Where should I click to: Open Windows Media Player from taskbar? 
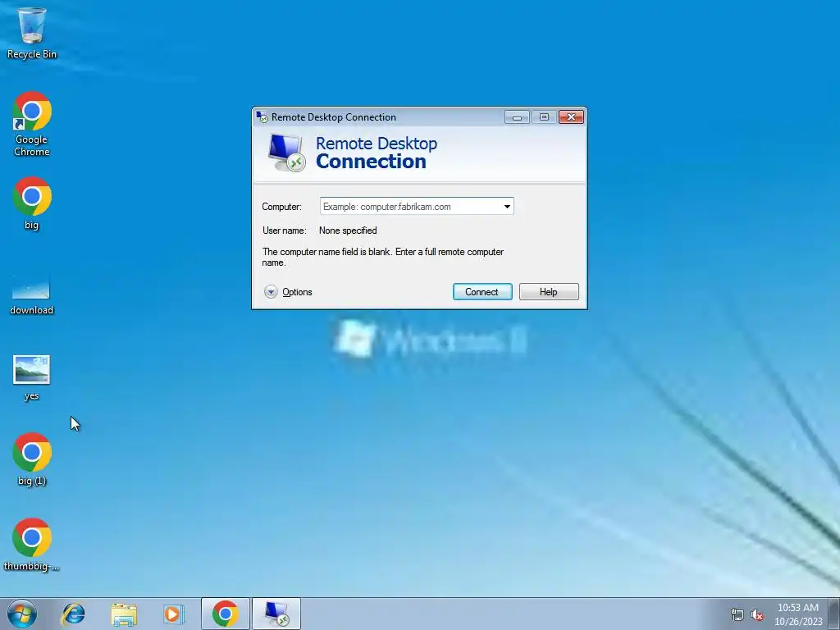173,614
